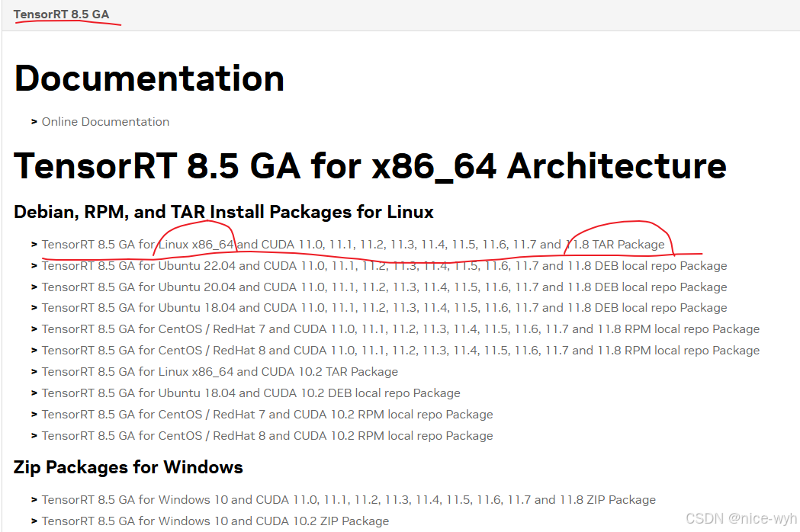This screenshot has width=800, height=532.
Task: Click the TensorRT 8.5 GA header tab
Action: tap(61, 14)
